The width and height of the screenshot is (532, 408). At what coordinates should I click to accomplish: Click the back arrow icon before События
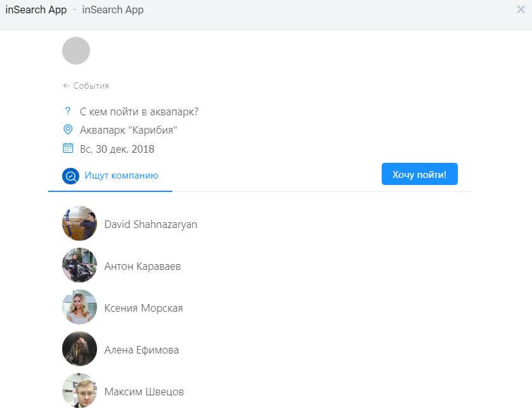click(66, 86)
